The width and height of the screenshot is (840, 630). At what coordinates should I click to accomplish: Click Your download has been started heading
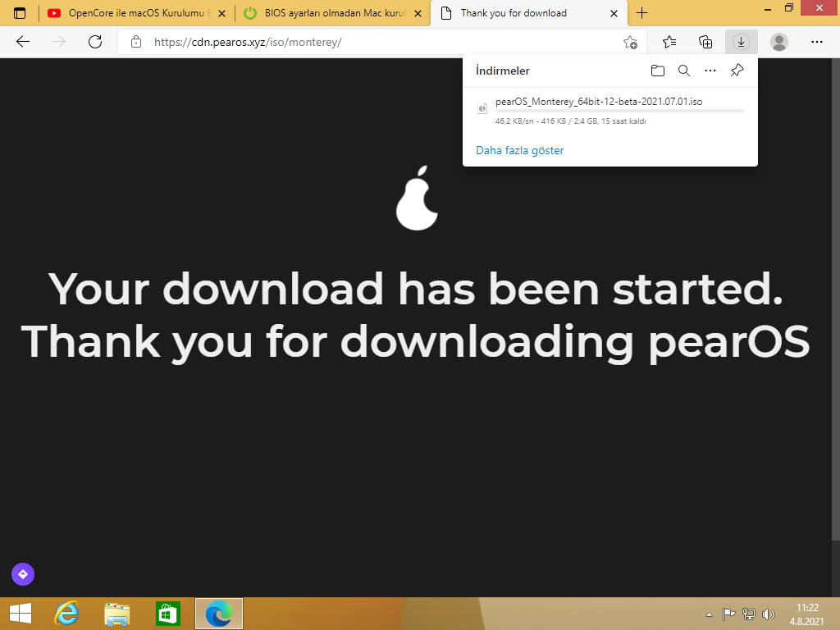pyautogui.click(x=416, y=290)
